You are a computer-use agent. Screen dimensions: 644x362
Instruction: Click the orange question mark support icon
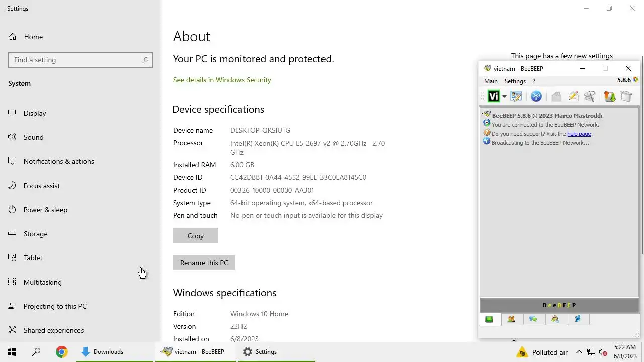point(487,133)
